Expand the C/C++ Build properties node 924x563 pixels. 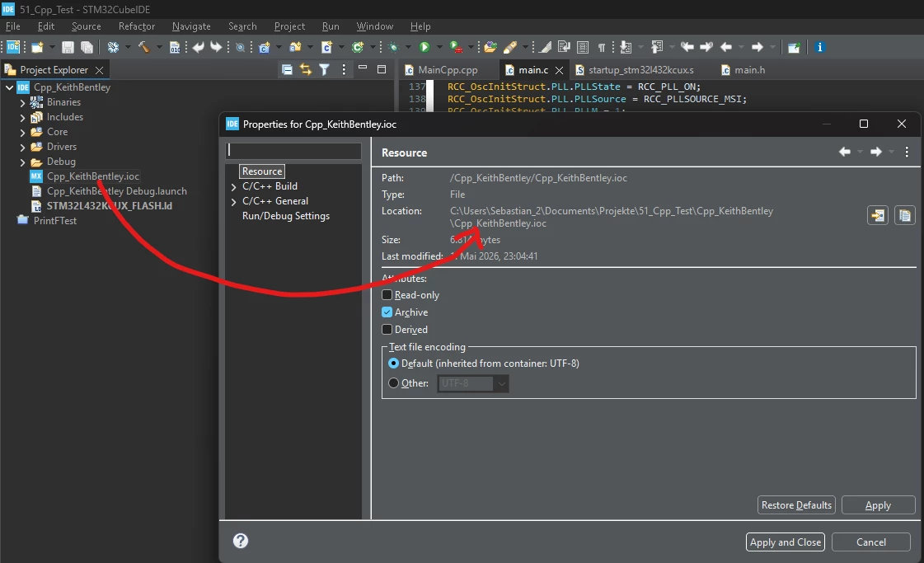click(x=234, y=187)
